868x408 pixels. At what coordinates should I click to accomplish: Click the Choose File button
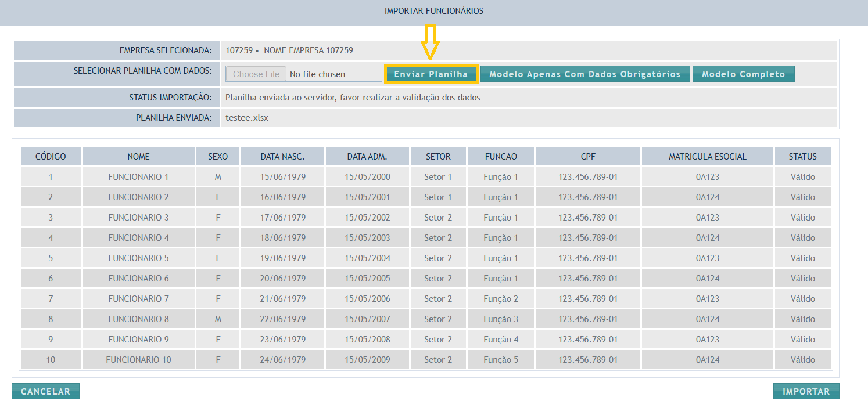coord(256,74)
